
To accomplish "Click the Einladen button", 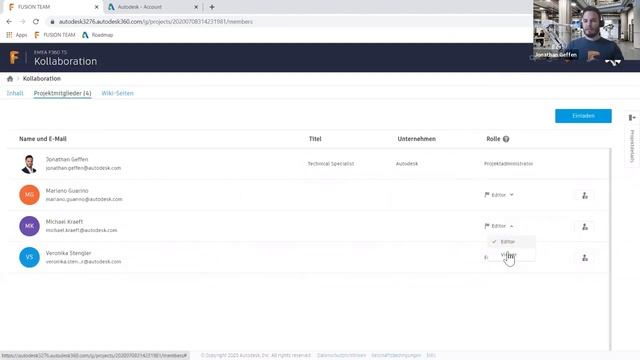I will 583,116.
